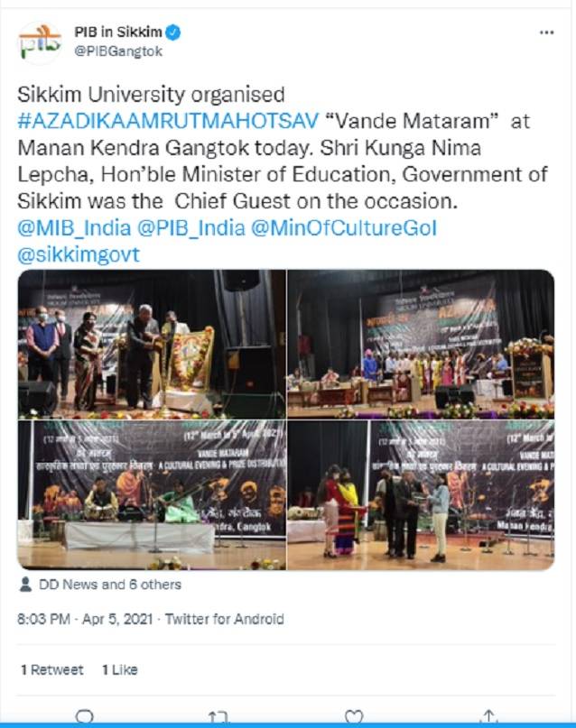576x728 pixels.
Task: Like the tweet with heart icon
Action: (354, 717)
